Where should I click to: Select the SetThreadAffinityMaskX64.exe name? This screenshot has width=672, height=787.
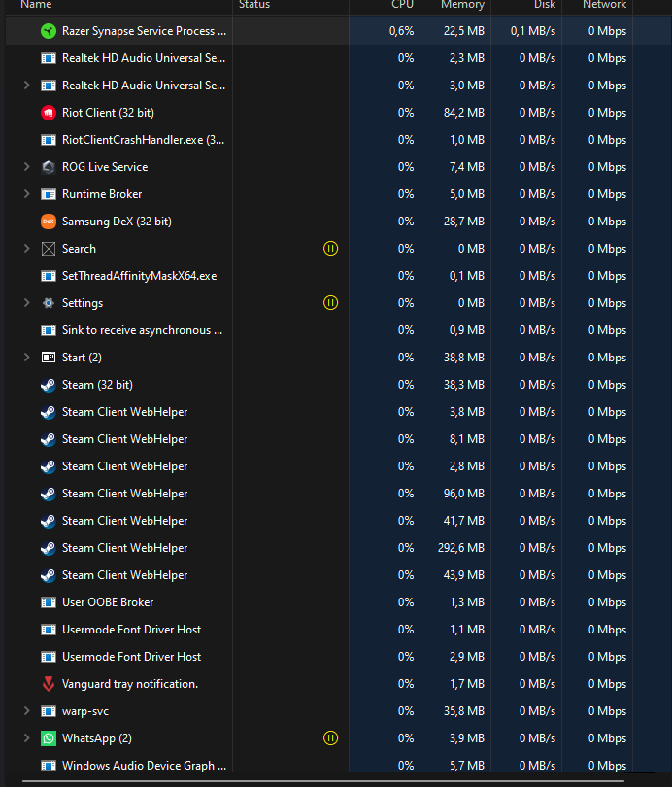click(140, 276)
